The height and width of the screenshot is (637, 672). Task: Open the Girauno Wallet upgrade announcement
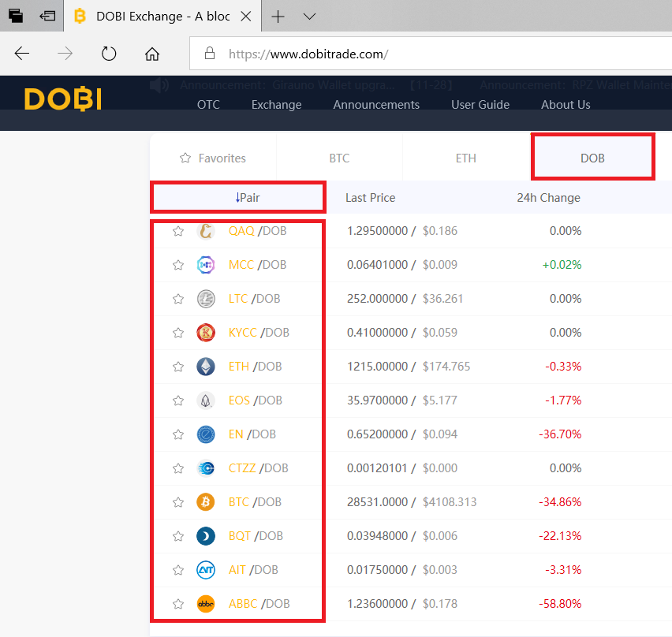point(287,85)
